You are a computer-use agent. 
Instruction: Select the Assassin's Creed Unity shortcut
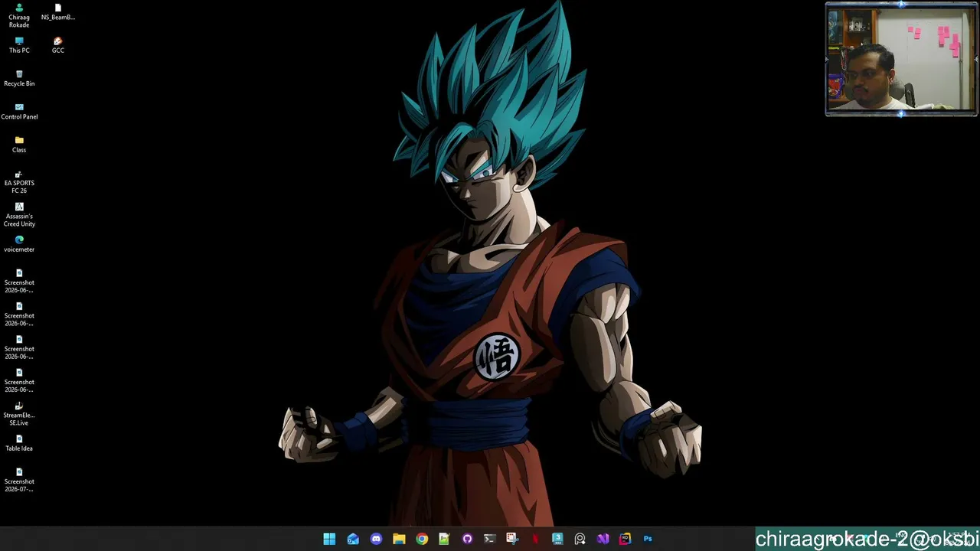pyautogui.click(x=19, y=215)
